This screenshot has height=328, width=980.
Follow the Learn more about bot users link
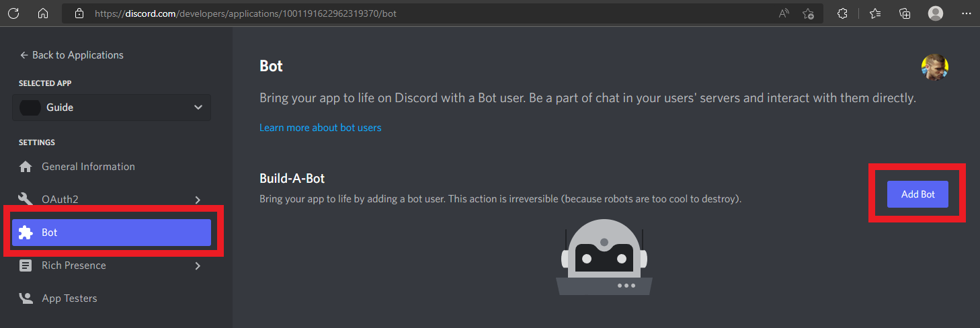(x=321, y=128)
